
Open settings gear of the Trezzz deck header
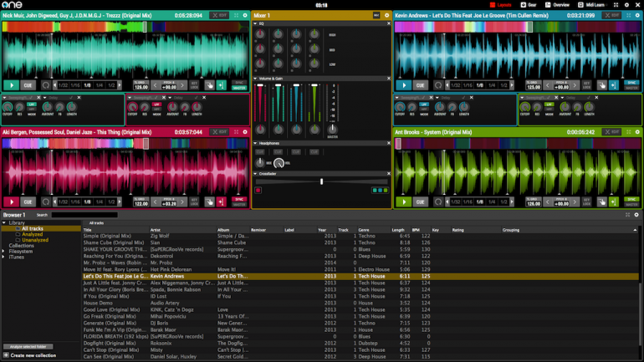coord(245,15)
